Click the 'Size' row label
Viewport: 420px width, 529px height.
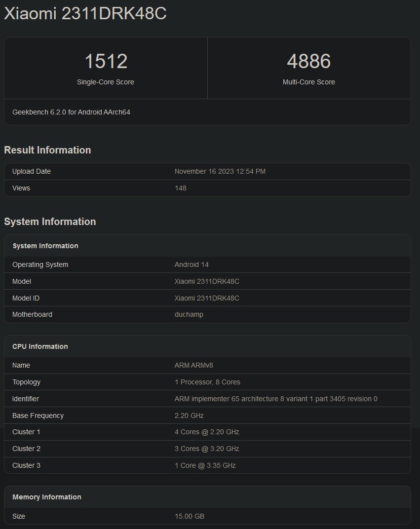[19, 516]
